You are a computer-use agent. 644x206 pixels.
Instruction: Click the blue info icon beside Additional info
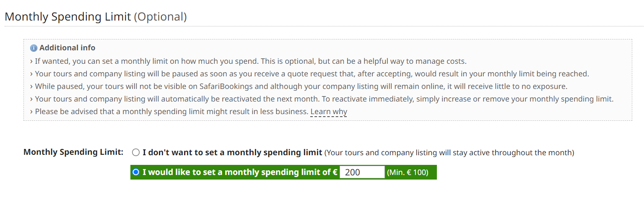click(x=34, y=48)
